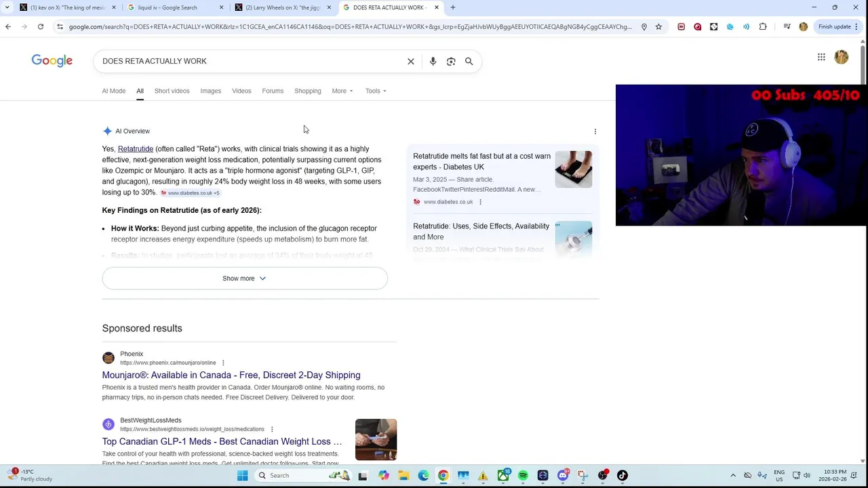Select the Forums filter
868x488 pixels.
tap(273, 91)
